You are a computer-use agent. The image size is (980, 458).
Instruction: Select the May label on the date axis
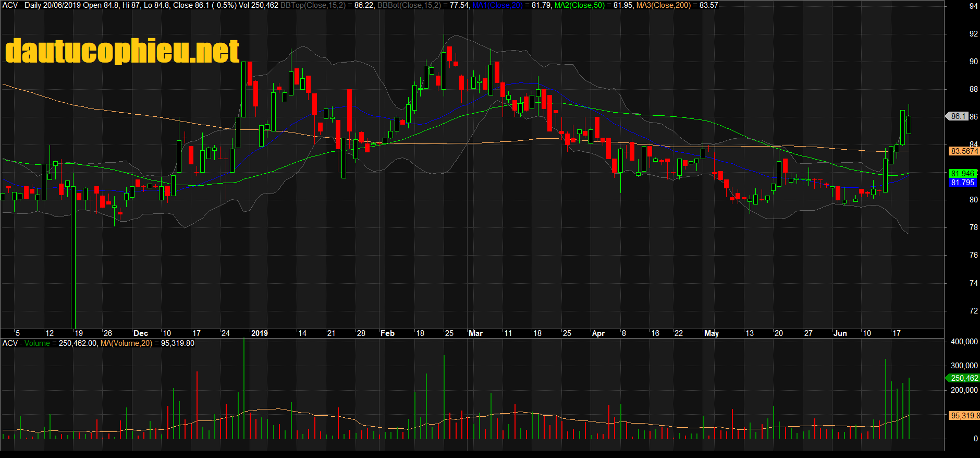tap(711, 333)
